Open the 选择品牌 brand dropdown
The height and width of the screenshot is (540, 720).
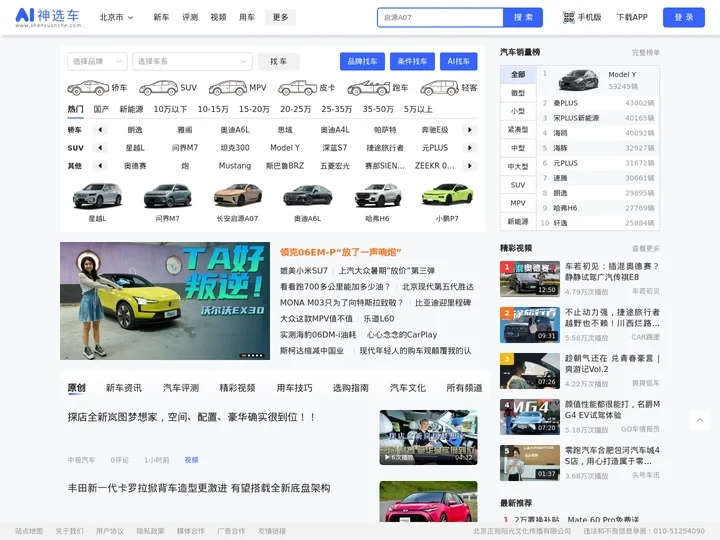click(97, 62)
